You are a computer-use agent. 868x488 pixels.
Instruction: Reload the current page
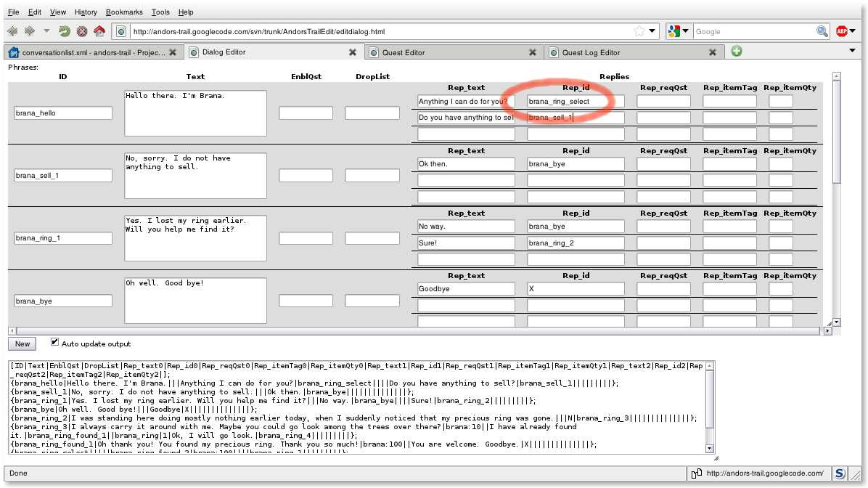point(65,31)
